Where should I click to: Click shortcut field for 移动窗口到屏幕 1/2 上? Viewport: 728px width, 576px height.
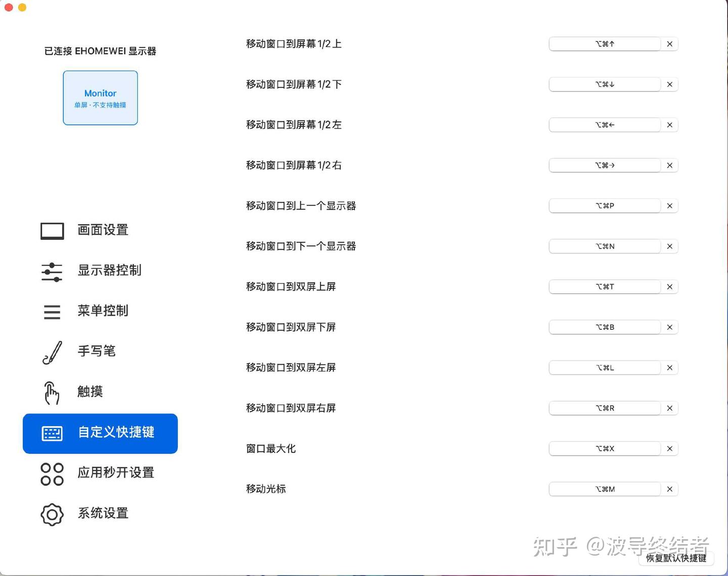coord(605,44)
